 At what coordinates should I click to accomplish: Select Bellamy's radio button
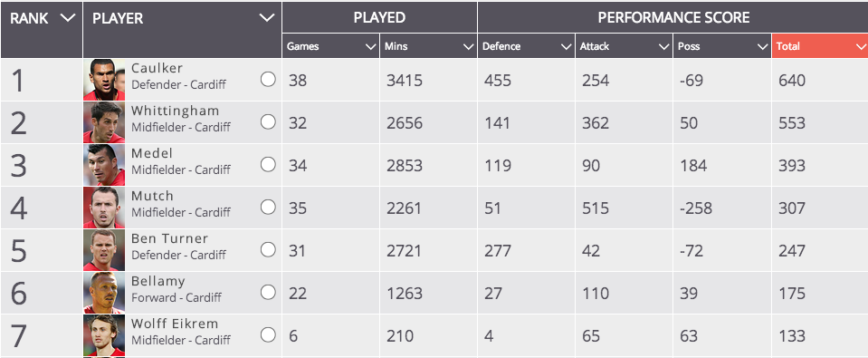pos(268,292)
